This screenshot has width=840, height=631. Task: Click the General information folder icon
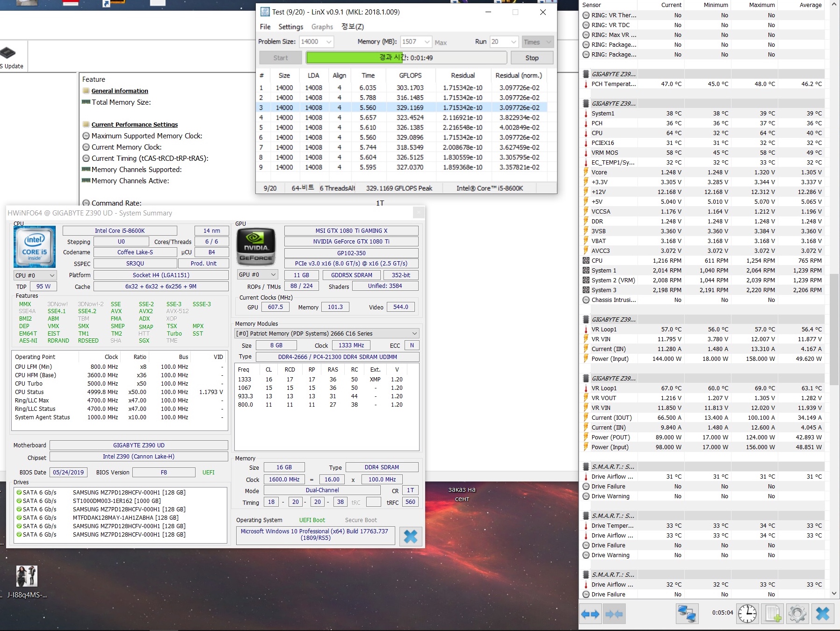(x=86, y=91)
